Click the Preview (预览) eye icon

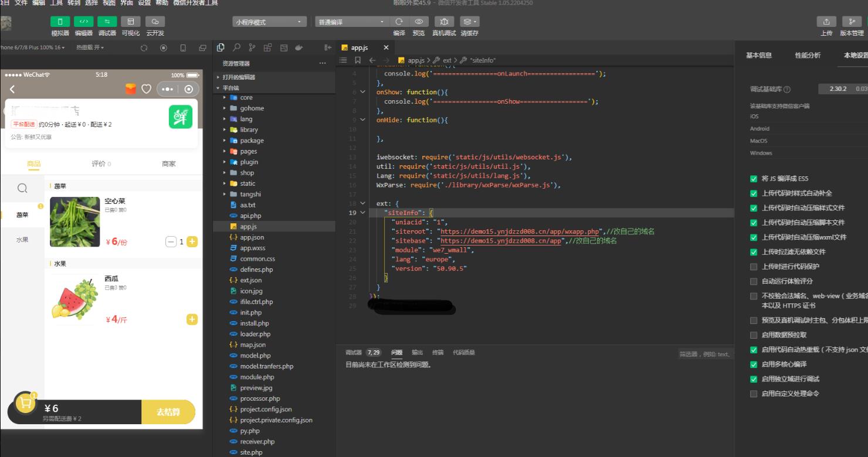pos(418,22)
